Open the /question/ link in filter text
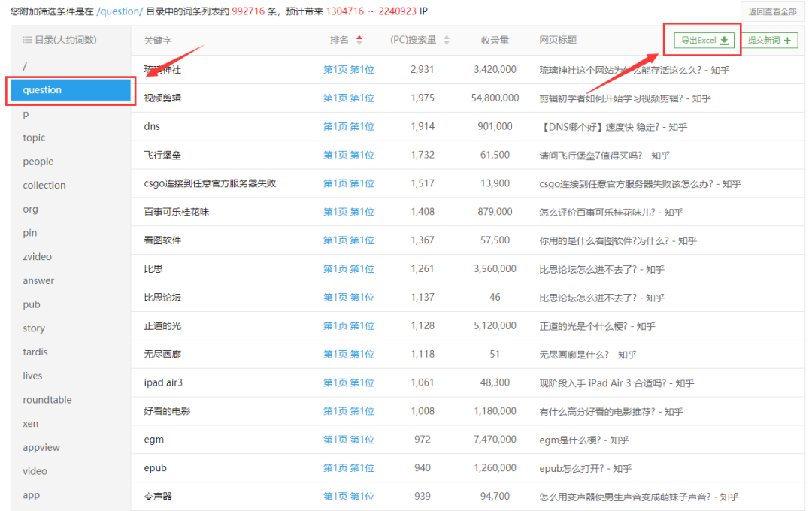 120,11
